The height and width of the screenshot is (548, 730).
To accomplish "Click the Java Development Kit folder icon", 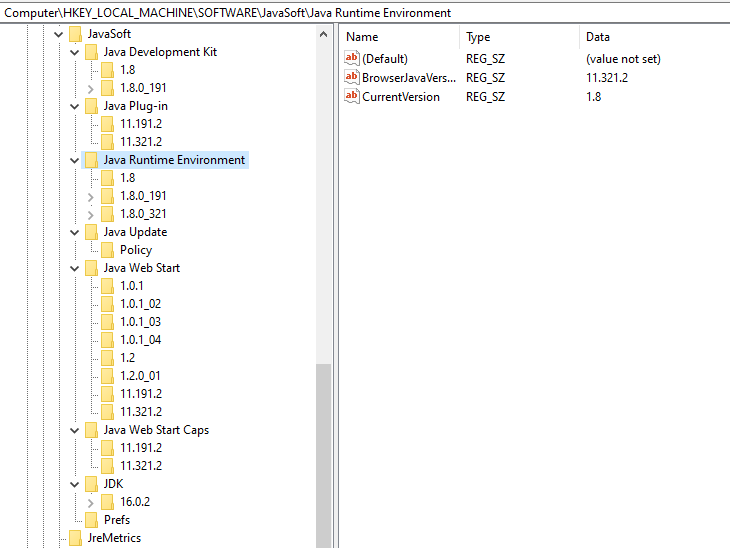I will [91, 52].
